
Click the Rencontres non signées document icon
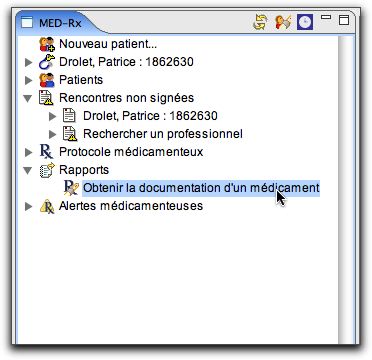coord(46,98)
